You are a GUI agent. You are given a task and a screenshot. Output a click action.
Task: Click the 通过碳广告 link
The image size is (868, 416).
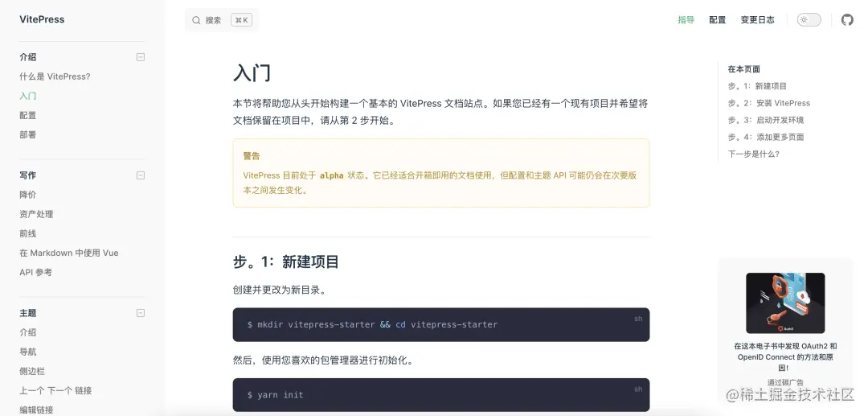[x=785, y=382]
